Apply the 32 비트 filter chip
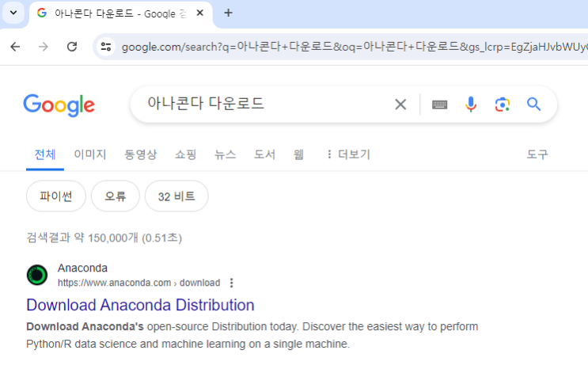588x373 pixels. tap(176, 196)
